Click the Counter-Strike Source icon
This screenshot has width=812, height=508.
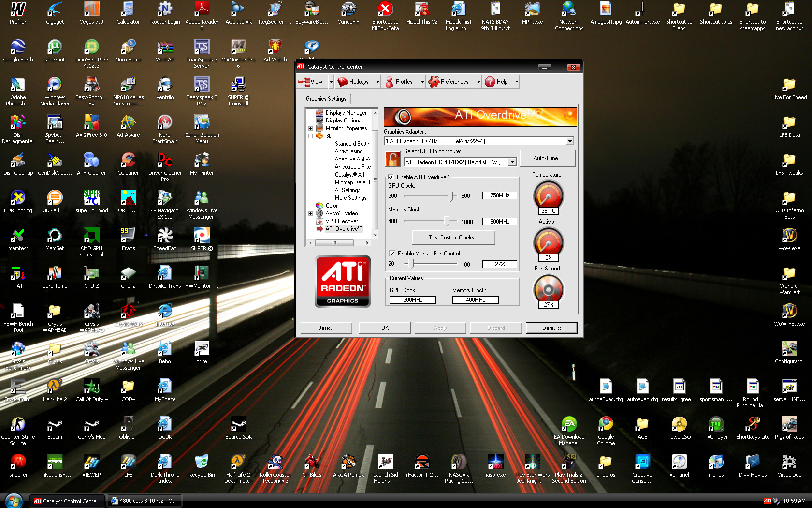(x=18, y=432)
